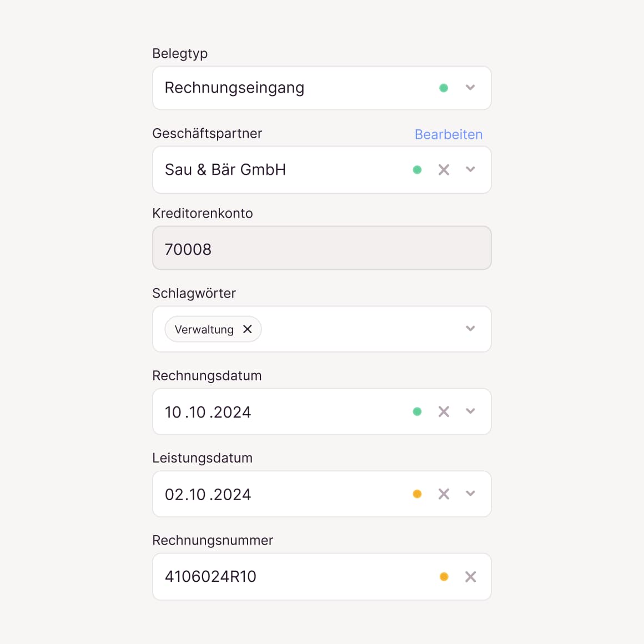Expand the Rechnungsdatum date picker chevron
644x644 pixels.
(x=470, y=411)
